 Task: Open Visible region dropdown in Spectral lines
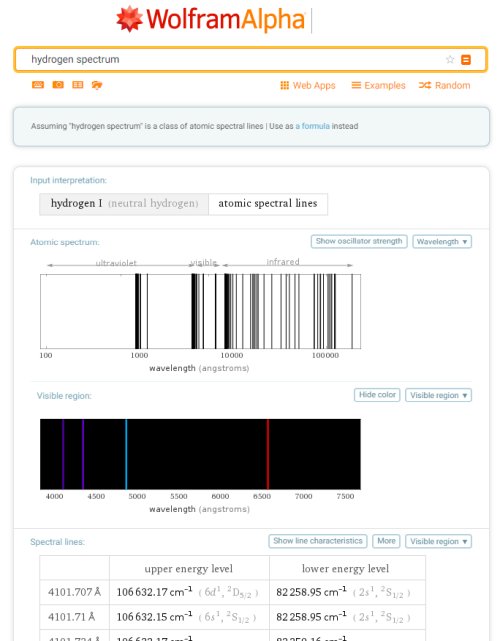438,541
